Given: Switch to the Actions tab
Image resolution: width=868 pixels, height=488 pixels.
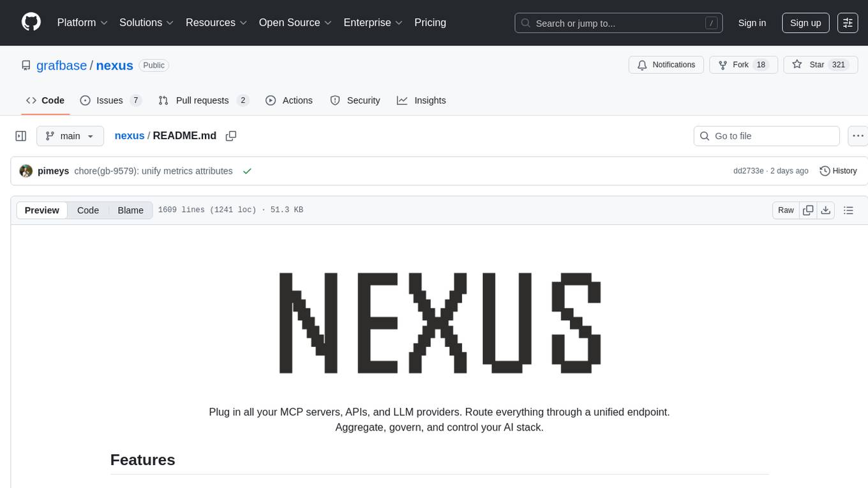Looking at the screenshot, I should click(289, 100).
